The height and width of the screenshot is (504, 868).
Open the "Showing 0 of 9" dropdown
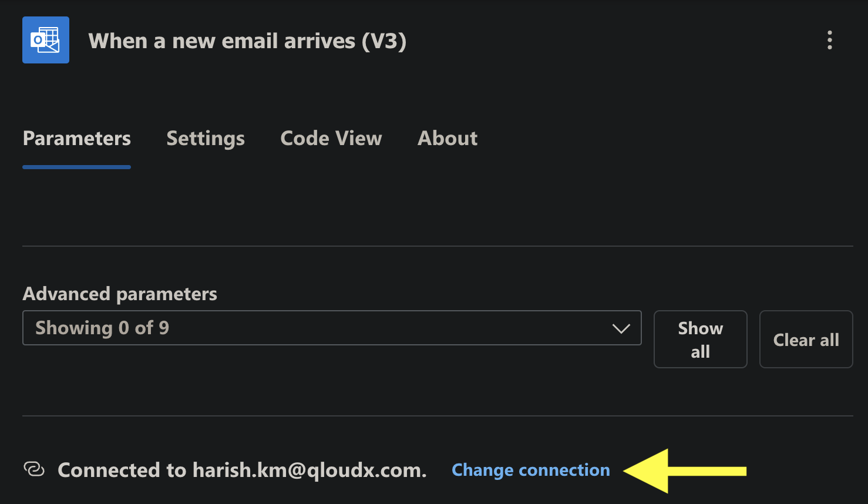point(317,328)
